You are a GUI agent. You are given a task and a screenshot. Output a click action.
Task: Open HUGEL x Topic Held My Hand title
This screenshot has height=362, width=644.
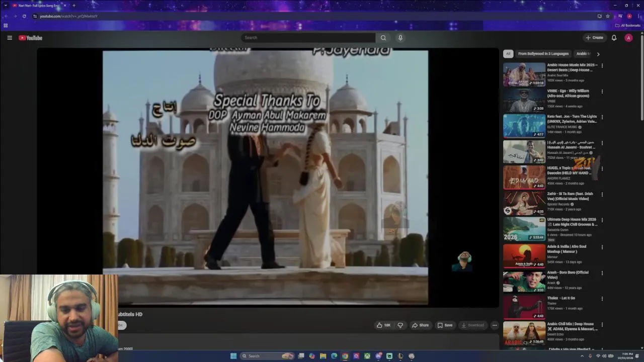570,170
